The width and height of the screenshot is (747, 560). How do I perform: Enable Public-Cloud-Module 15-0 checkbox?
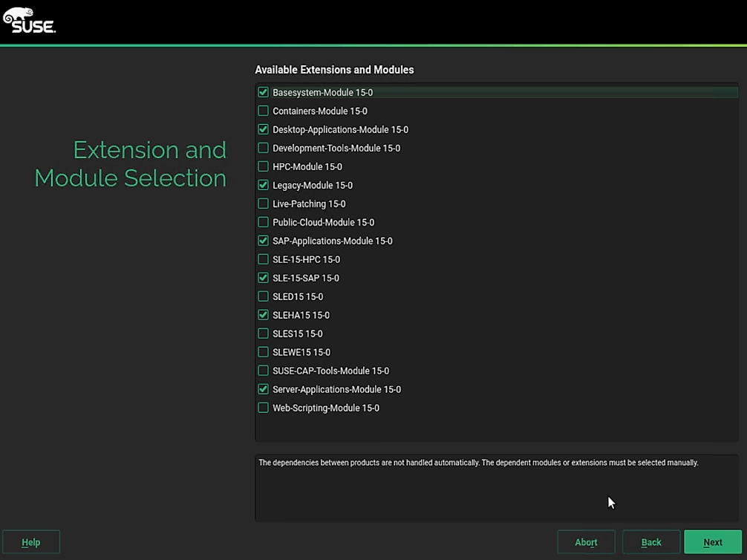click(263, 222)
